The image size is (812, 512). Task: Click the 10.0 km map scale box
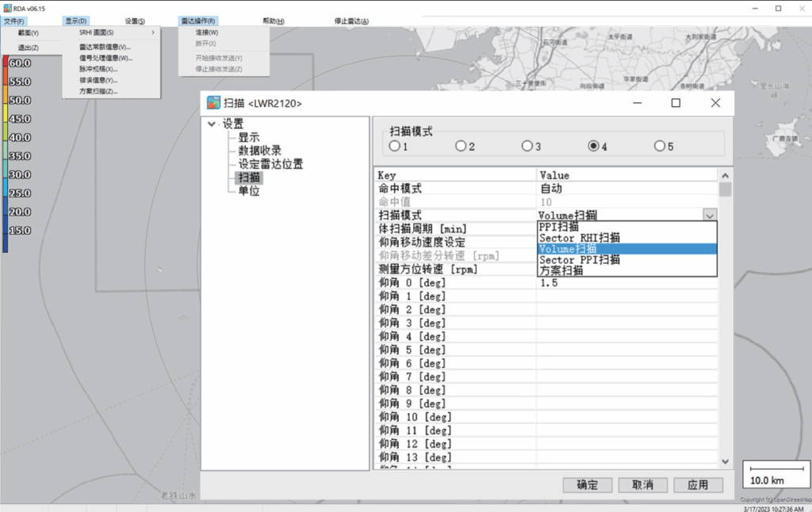[776, 474]
